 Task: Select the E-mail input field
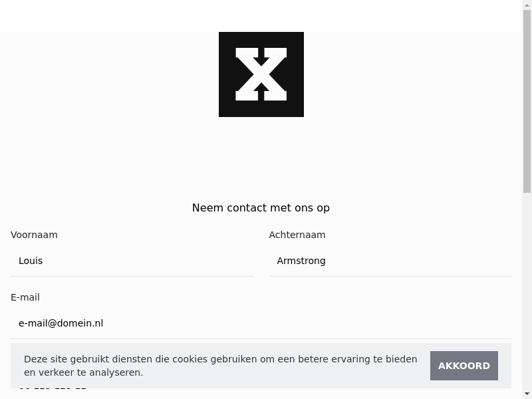(x=261, y=324)
